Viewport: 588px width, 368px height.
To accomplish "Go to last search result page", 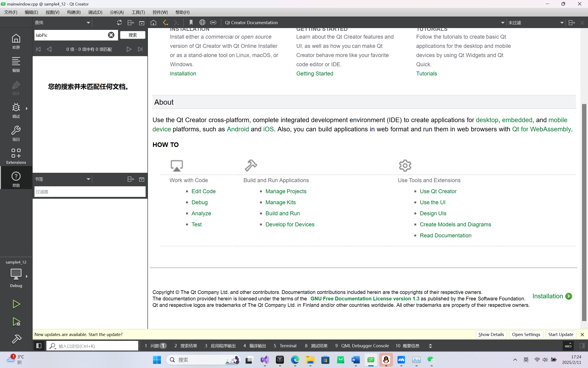I will point(140,49).
